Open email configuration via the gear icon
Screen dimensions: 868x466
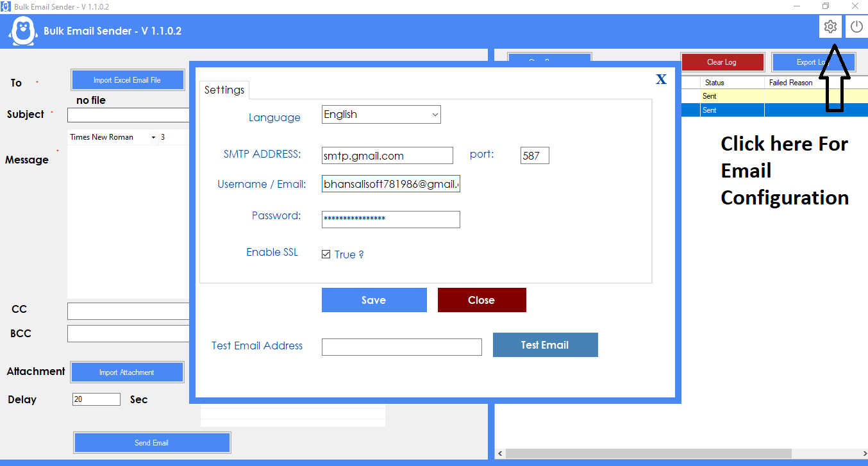[x=830, y=26]
